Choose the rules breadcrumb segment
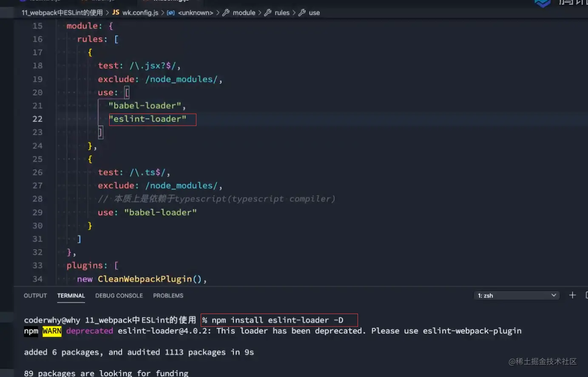Screen dimensions: 588x377 pyautogui.click(x=282, y=13)
